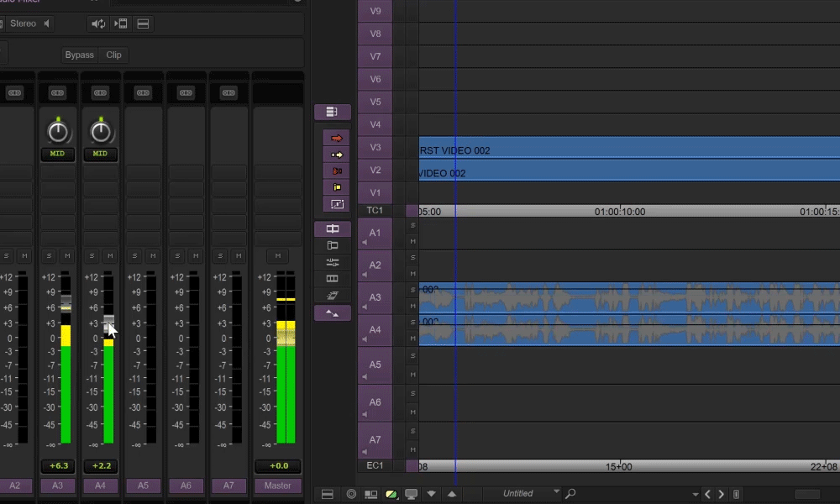The width and height of the screenshot is (840, 504).
Task: Open the Audio Mixer sliders icon
Action: pyautogui.click(x=332, y=262)
